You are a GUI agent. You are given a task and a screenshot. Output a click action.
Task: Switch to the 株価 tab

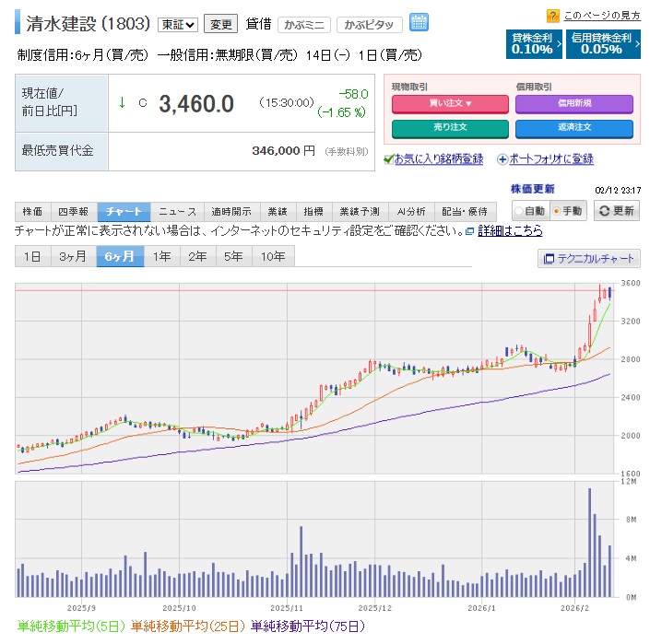point(33,212)
